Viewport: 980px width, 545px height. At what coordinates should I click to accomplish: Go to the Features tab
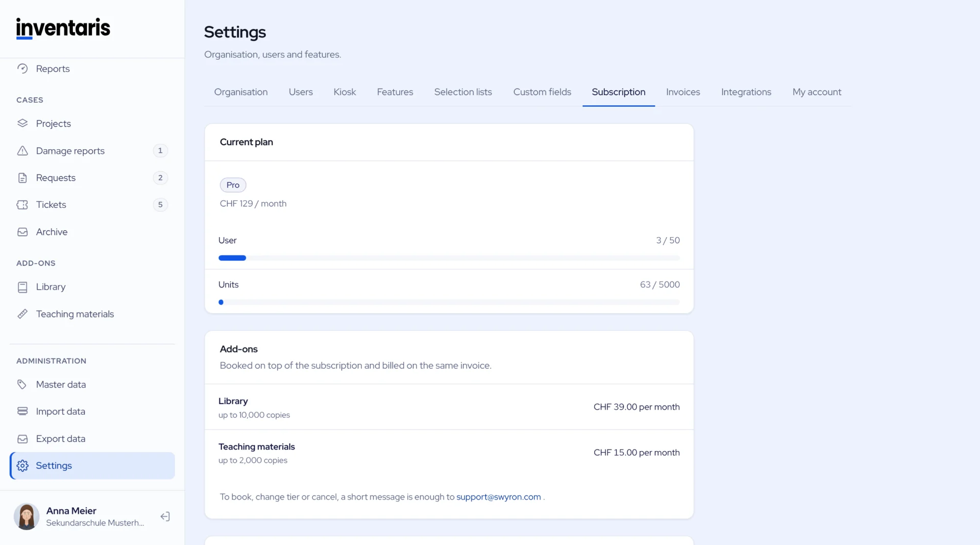tap(395, 92)
